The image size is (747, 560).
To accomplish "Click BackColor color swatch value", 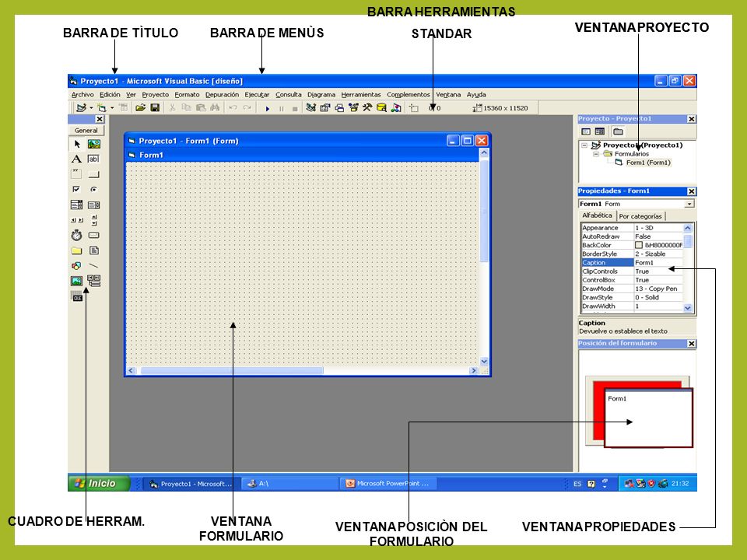I will pos(638,245).
